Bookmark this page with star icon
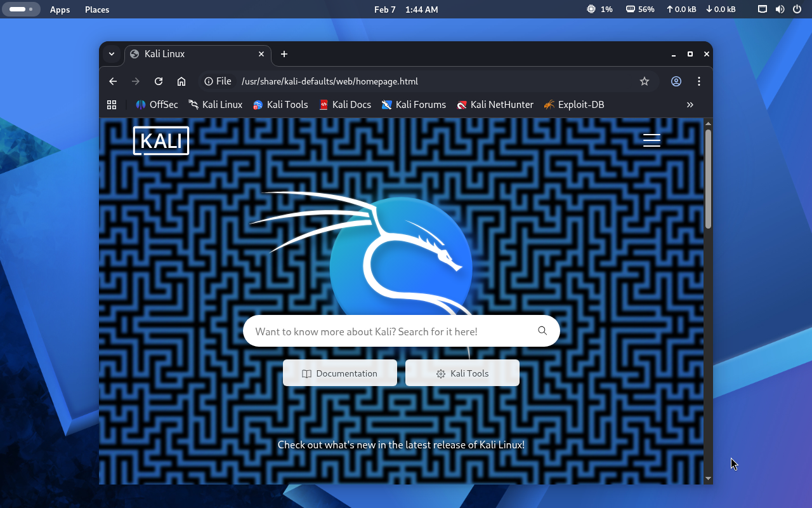Viewport: 812px width, 508px height. (x=645, y=81)
